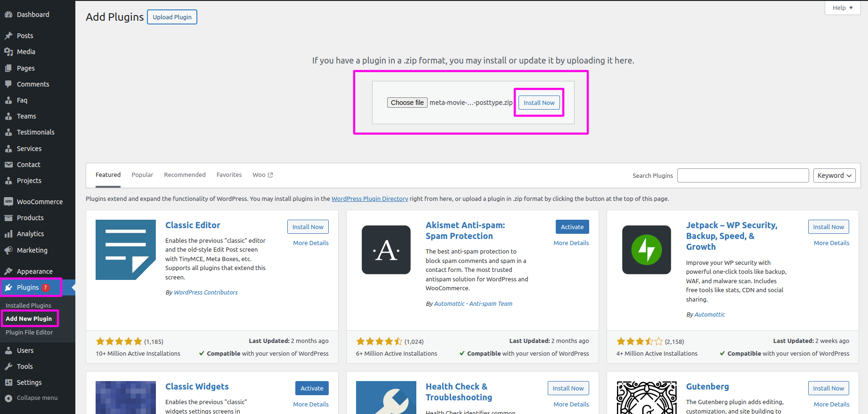Image resolution: width=868 pixels, height=414 pixels.
Task: Click the Jetpack star rating
Action: tap(640, 342)
